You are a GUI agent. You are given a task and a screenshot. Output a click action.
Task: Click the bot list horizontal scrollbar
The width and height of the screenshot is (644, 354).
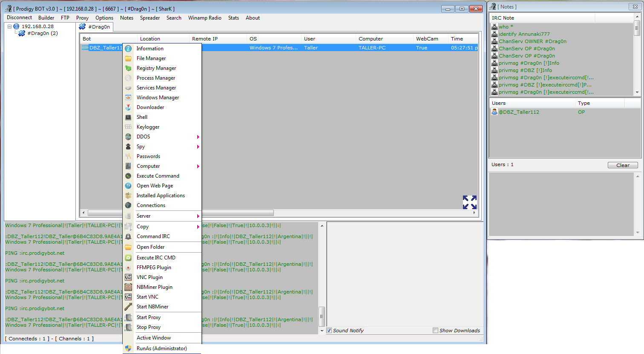tap(239, 213)
